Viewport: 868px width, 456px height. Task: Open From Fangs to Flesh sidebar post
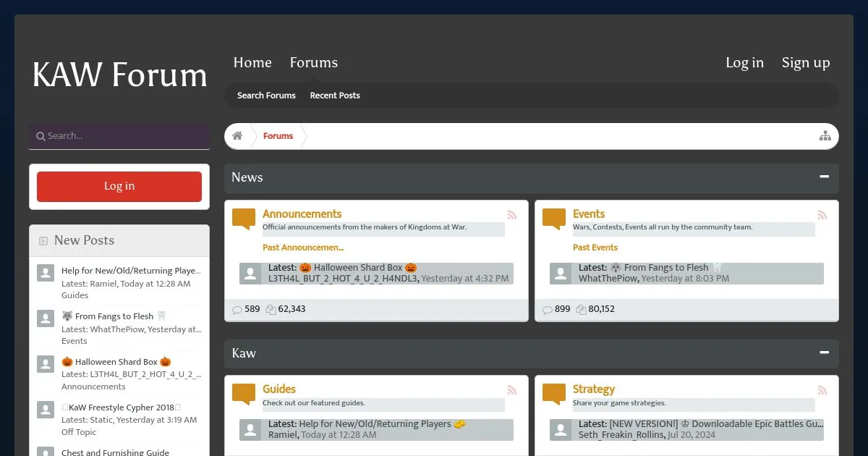(114, 316)
